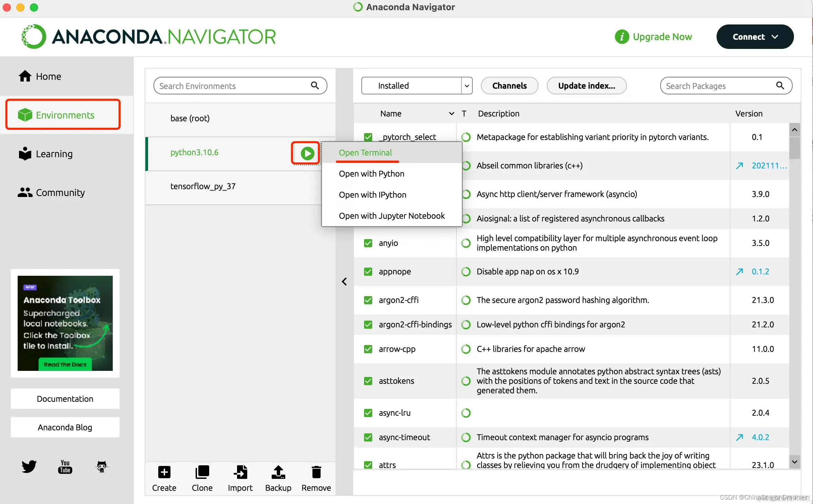This screenshot has width=813, height=504.
Task: Click the Remove environment trash icon
Action: pos(316,472)
